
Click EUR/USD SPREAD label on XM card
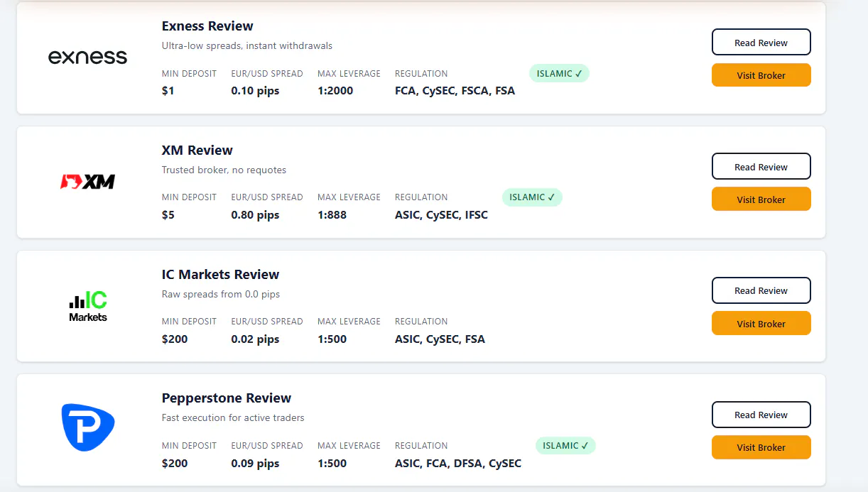point(267,197)
